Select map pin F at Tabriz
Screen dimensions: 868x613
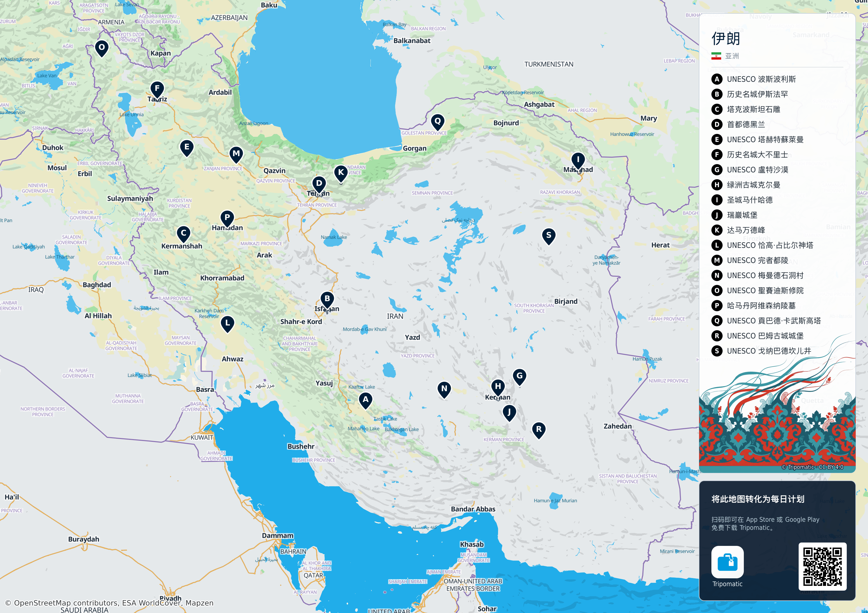click(x=157, y=90)
